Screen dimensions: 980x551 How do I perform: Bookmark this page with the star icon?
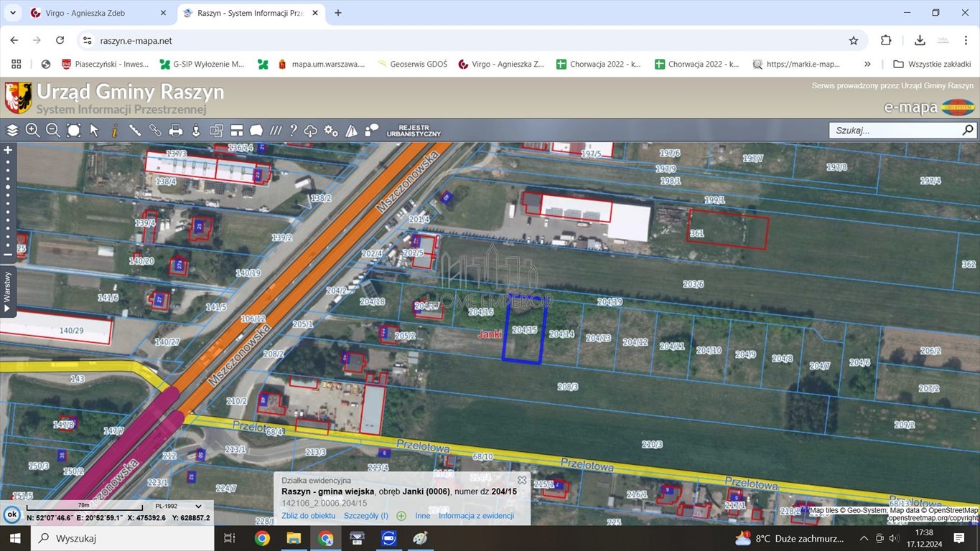[x=854, y=41]
